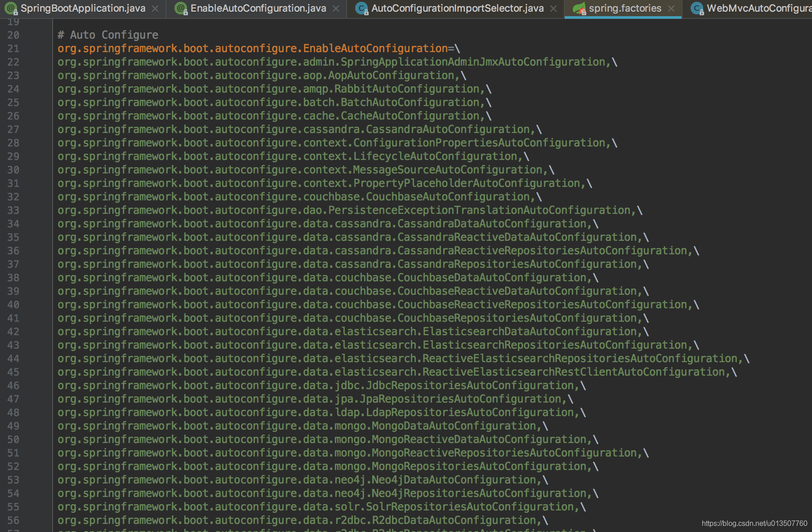
Task: Click the ReactiveElasticsearchRepositoriesAutoConfiguration line
Action: (403, 359)
